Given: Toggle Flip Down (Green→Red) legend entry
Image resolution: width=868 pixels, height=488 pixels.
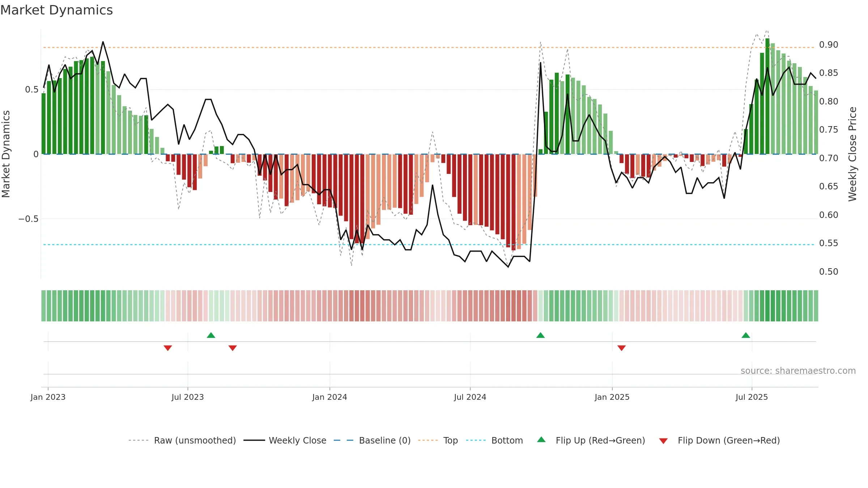Looking at the screenshot, I should coord(719,440).
